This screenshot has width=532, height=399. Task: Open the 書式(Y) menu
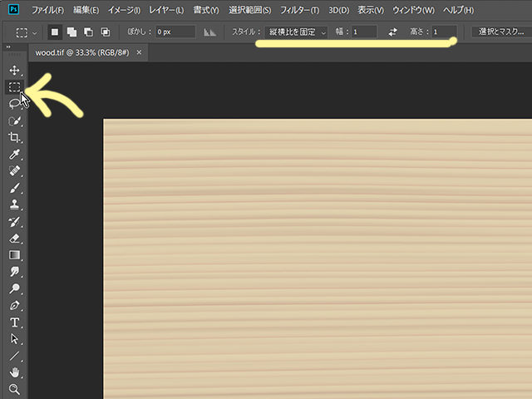[x=206, y=10]
